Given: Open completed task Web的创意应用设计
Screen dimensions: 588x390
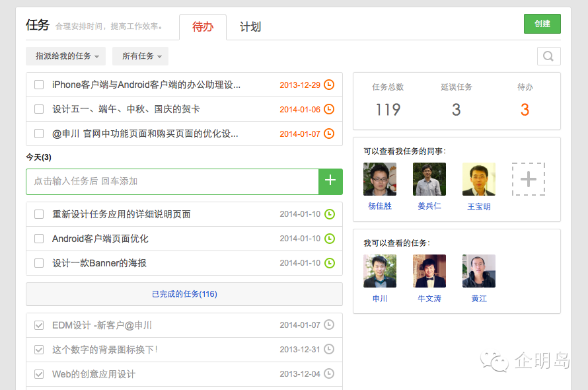Looking at the screenshot, I should click(x=94, y=374).
